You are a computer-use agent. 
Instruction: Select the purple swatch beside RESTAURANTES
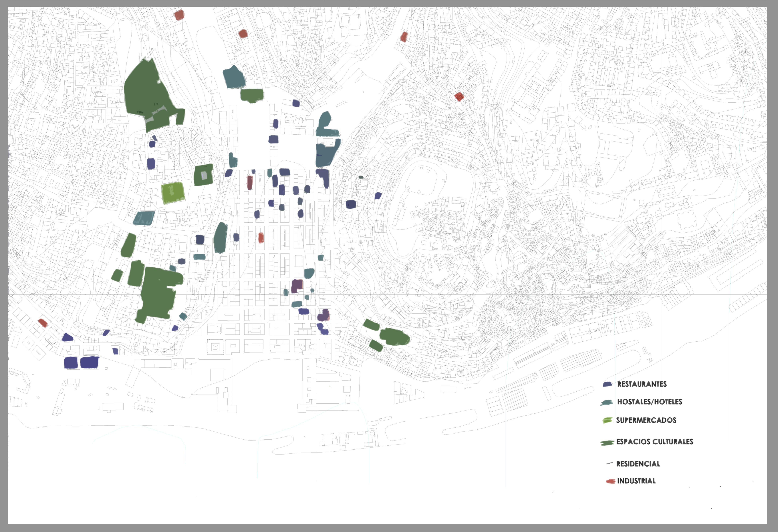(607, 384)
